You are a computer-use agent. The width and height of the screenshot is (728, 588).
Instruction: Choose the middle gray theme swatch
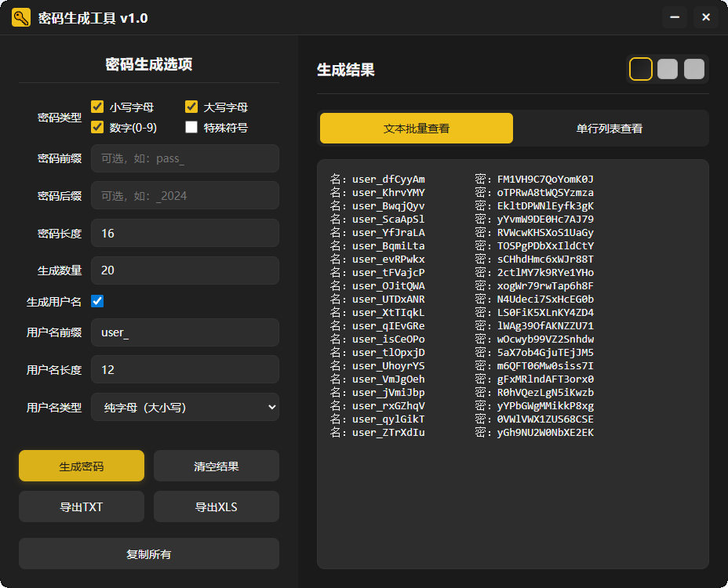click(668, 69)
